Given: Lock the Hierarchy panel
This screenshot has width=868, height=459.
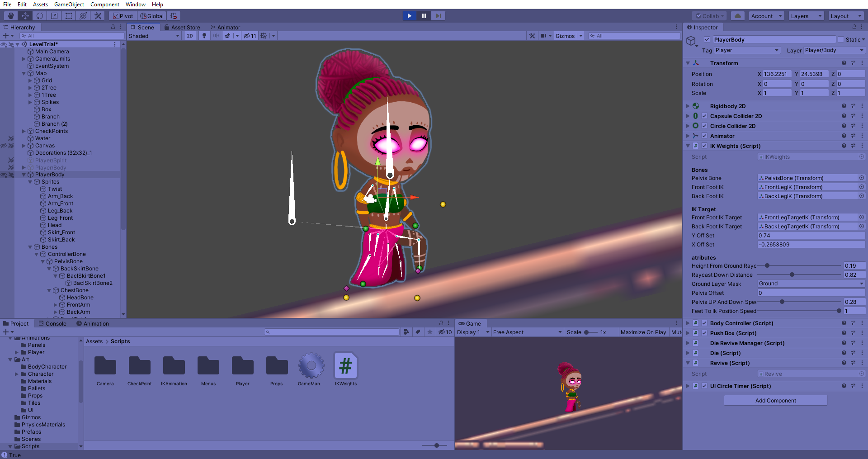Looking at the screenshot, I should point(113,27).
